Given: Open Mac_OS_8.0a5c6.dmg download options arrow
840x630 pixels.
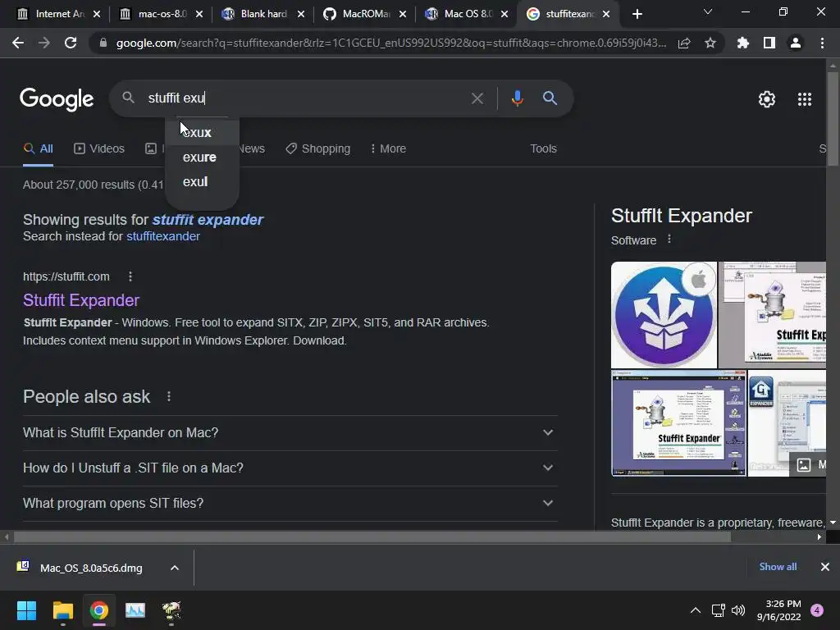Looking at the screenshot, I should [175, 568].
